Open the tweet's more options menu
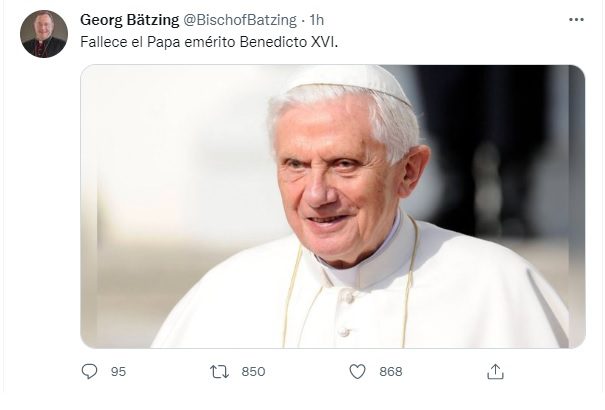The height and width of the screenshot is (410, 605). point(575,19)
